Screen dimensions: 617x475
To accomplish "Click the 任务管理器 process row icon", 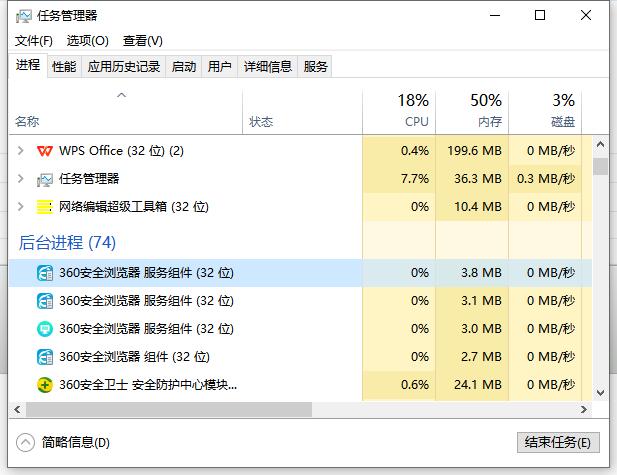I will 44,179.
